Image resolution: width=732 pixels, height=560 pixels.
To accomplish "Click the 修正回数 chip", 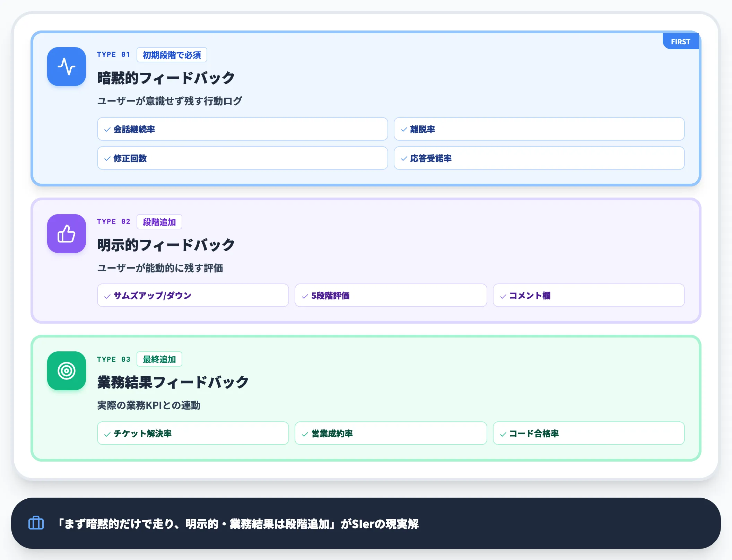I will click(x=243, y=158).
